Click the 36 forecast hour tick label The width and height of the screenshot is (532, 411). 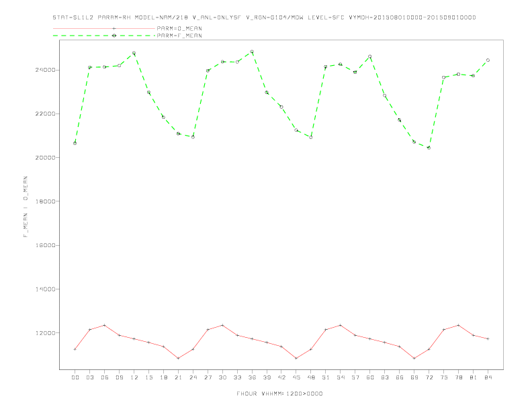point(252,377)
